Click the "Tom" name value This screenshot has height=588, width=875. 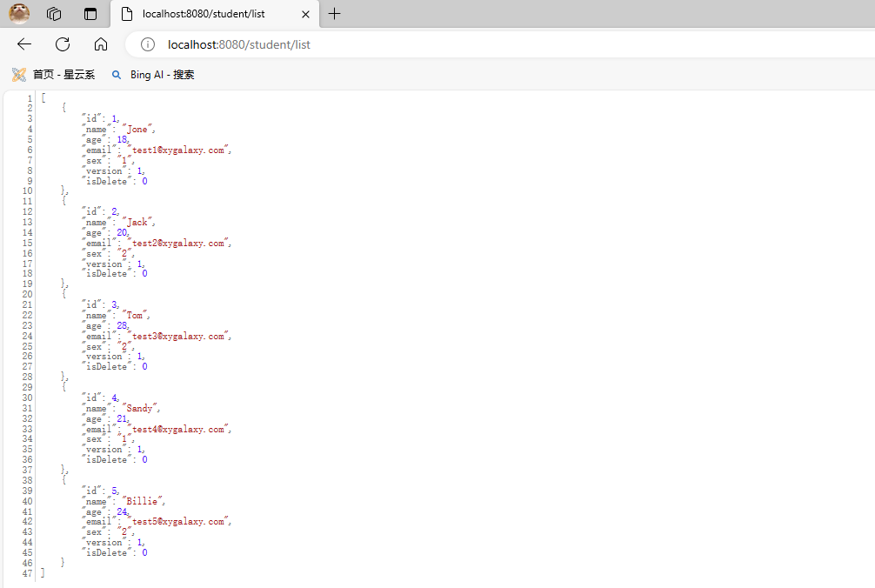(136, 316)
